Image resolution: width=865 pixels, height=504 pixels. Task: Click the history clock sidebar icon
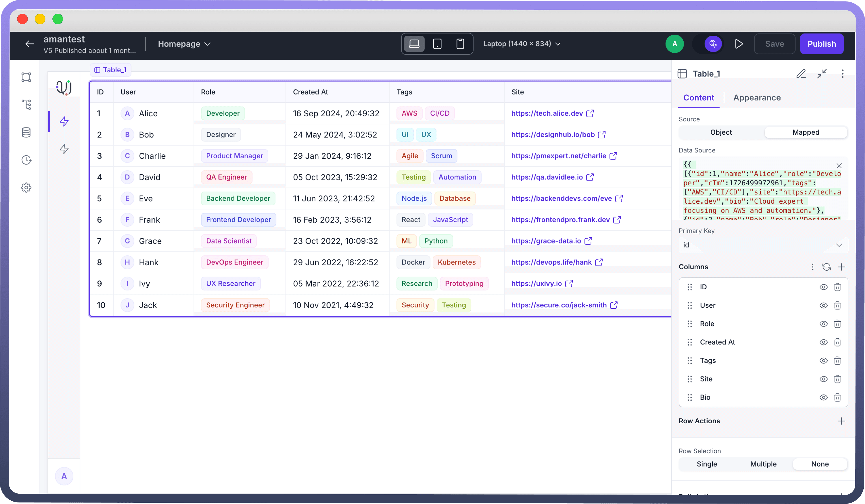26,160
